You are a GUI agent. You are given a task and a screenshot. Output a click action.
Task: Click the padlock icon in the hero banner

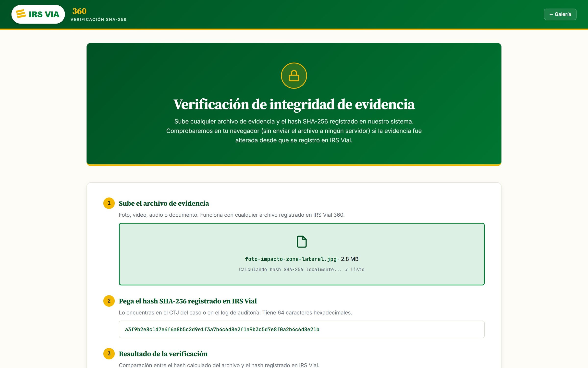point(294,76)
